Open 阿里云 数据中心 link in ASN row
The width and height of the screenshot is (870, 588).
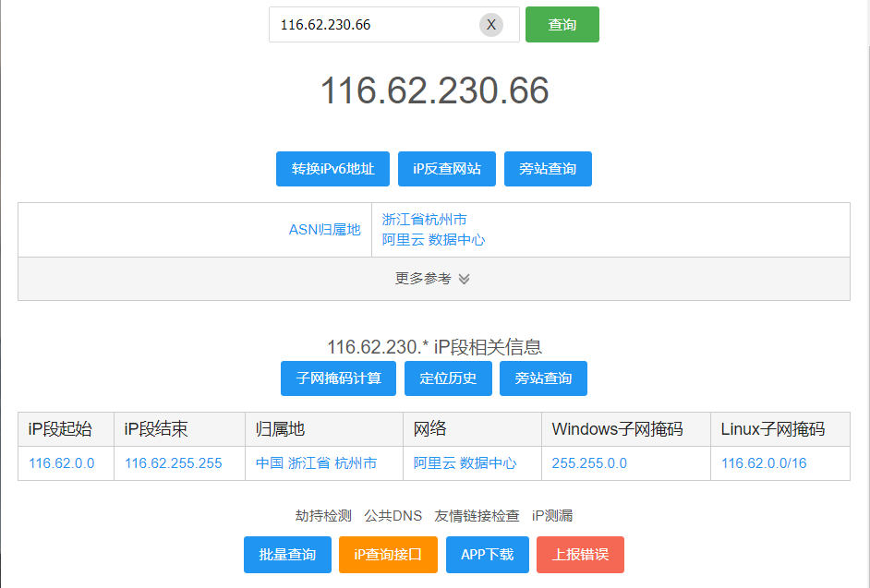[433, 240]
